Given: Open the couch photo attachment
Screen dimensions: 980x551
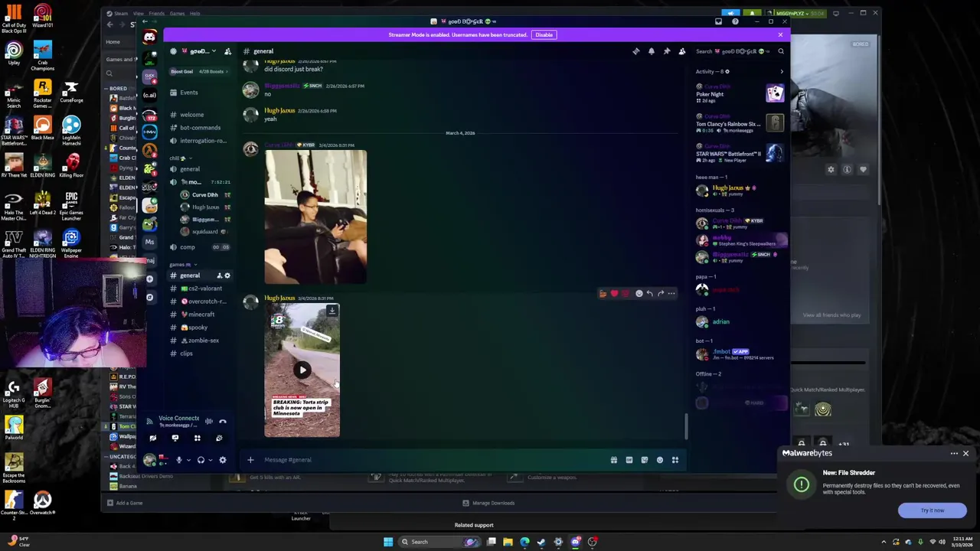Looking at the screenshot, I should click(x=315, y=217).
